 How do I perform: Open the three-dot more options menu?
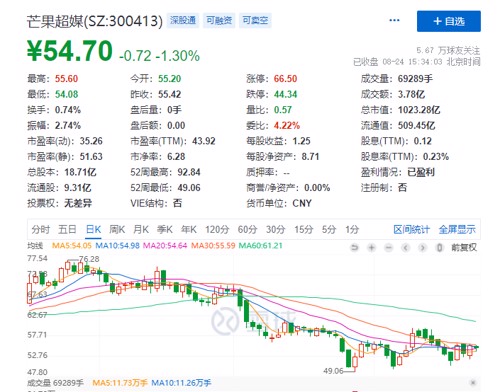394,21
